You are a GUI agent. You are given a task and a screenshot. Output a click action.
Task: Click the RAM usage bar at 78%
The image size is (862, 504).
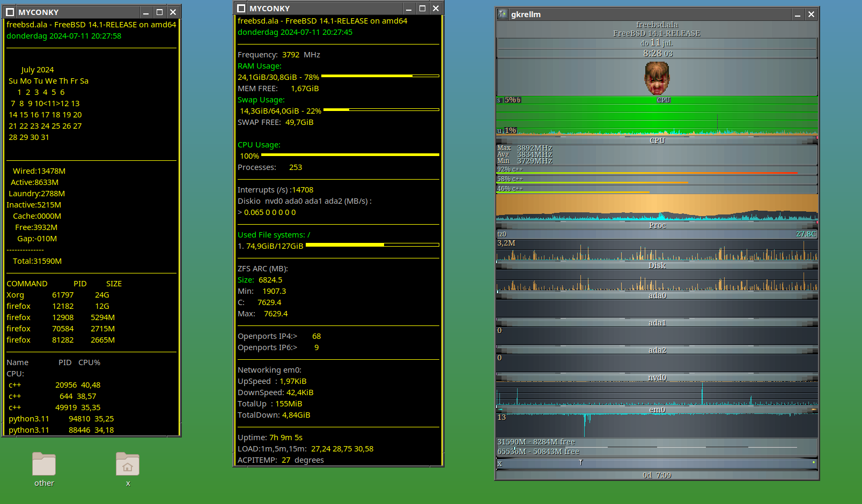[380, 76]
